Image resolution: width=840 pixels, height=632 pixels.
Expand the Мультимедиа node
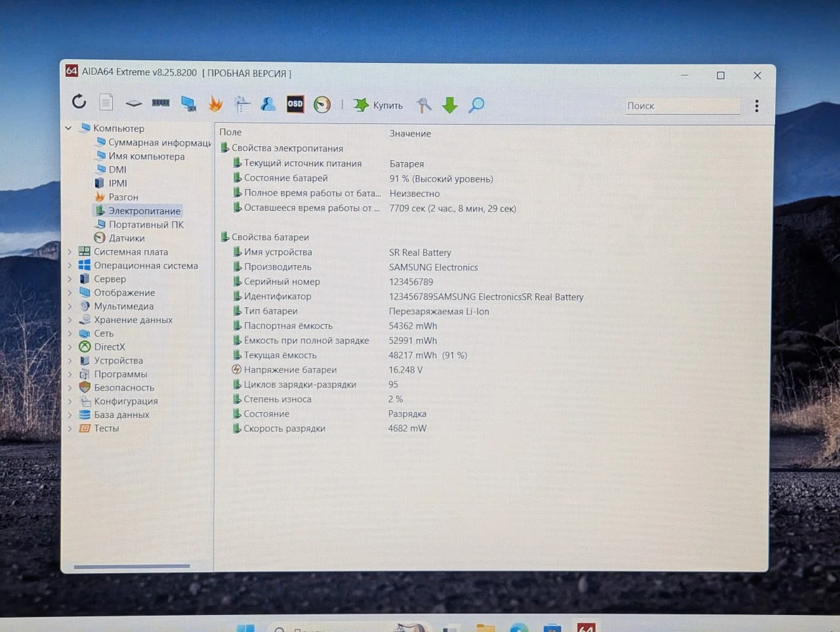(70, 306)
